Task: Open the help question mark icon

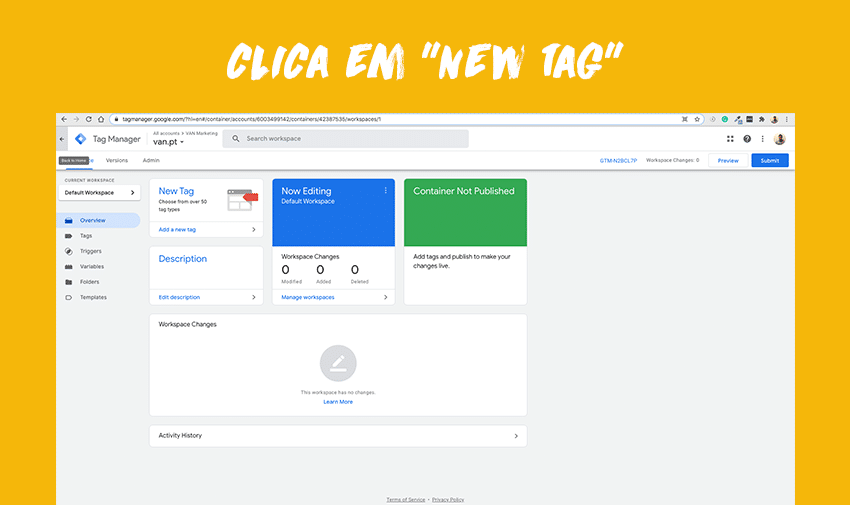Action: pos(747,139)
